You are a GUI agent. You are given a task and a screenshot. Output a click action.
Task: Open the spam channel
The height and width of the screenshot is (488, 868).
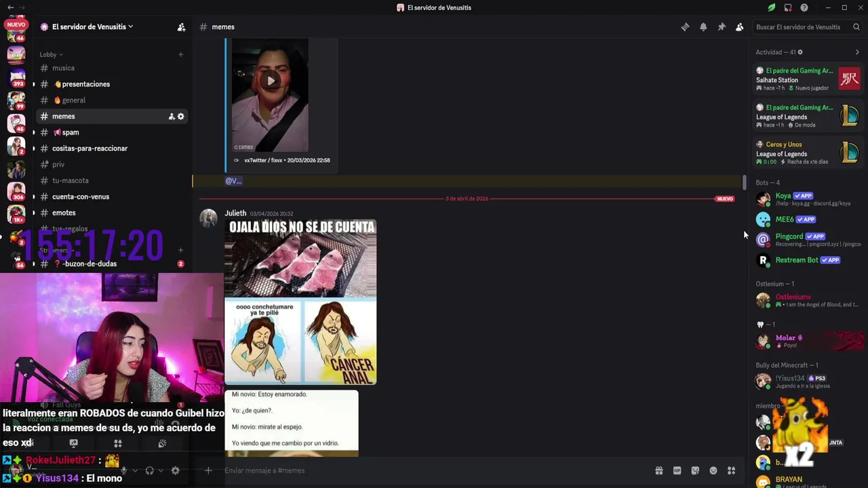[x=112, y=132]
